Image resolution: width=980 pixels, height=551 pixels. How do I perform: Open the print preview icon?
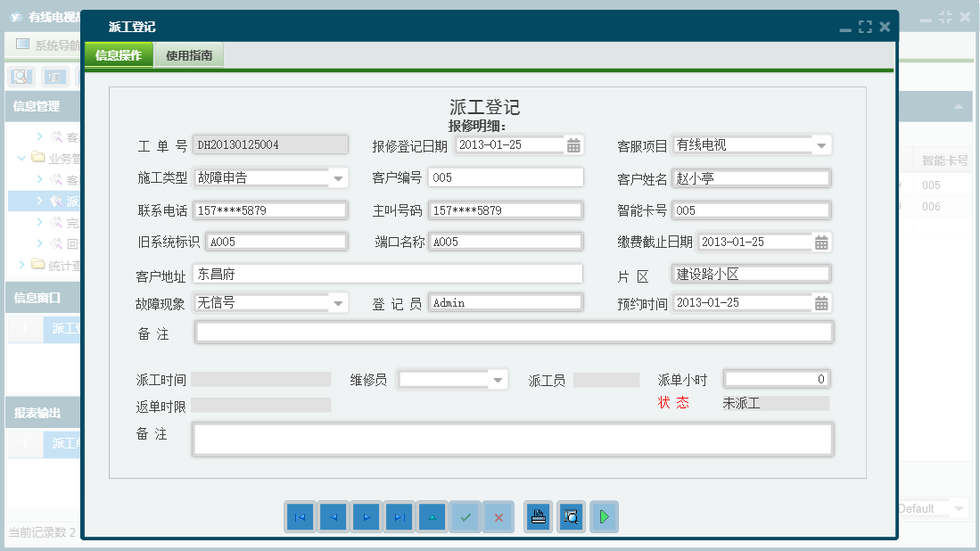tap(571, 516)
